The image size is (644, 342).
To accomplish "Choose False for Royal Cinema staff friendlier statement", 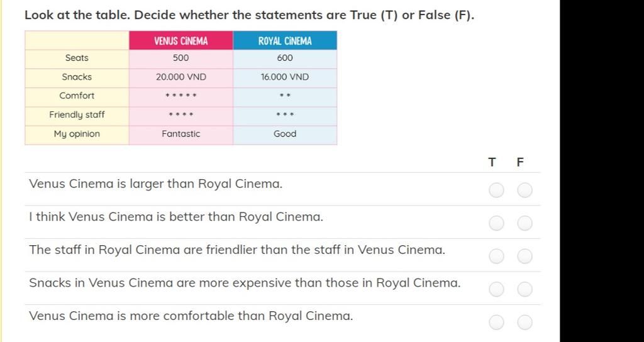I will pyautogui.click(x=525, y=256).
